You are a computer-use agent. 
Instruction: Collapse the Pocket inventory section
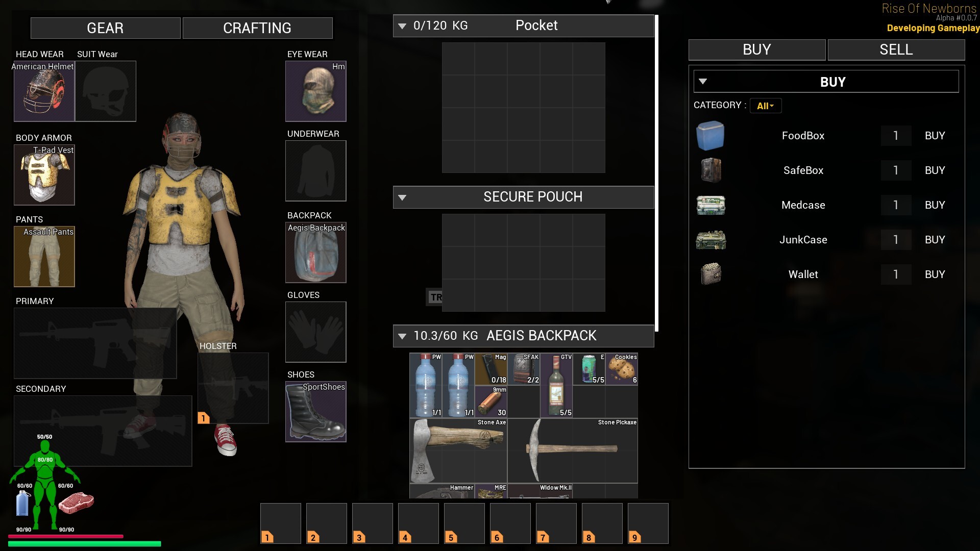402,26
